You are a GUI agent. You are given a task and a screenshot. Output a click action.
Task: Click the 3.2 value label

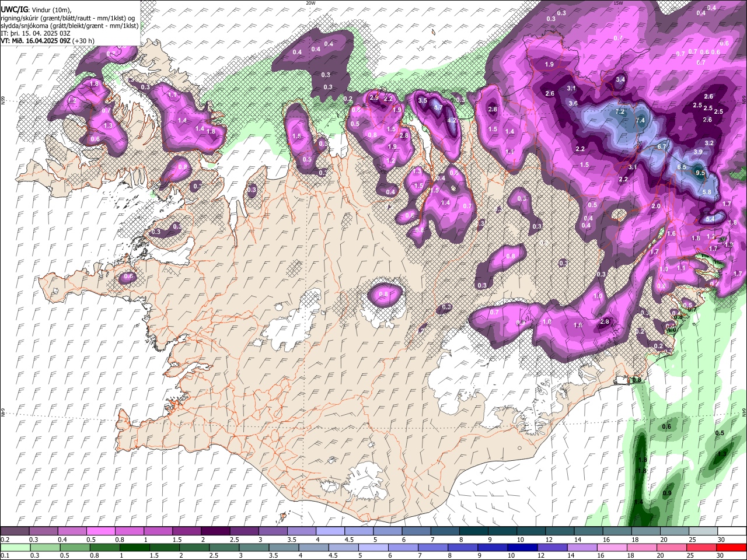709,143
